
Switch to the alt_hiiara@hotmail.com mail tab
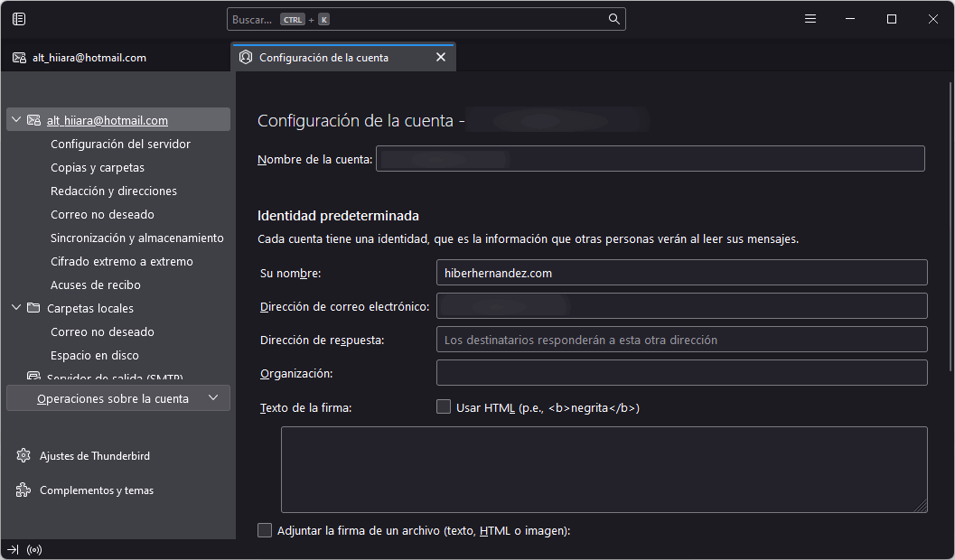point(89,58)
